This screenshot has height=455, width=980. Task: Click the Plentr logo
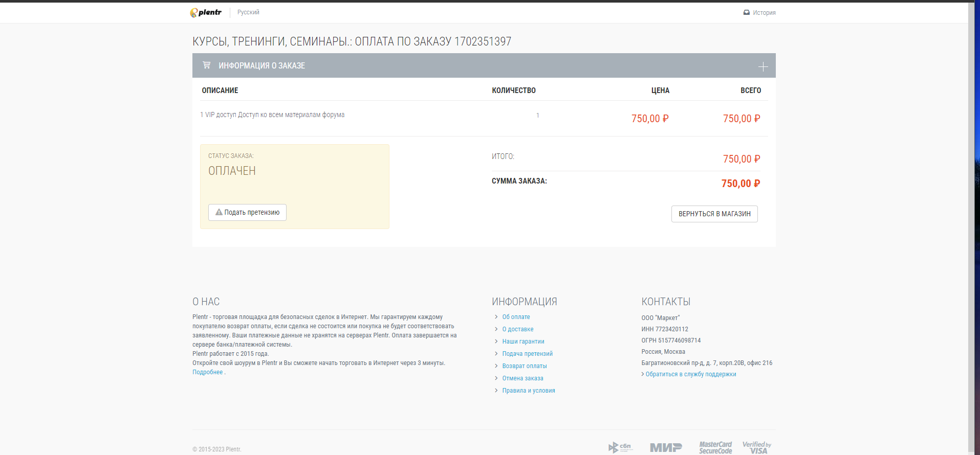click(206, 12)
